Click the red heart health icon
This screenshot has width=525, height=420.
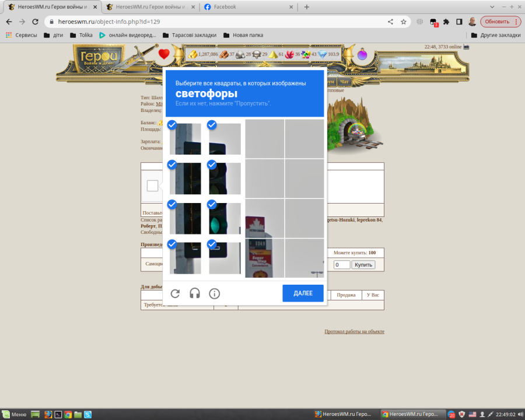(164, 54)
